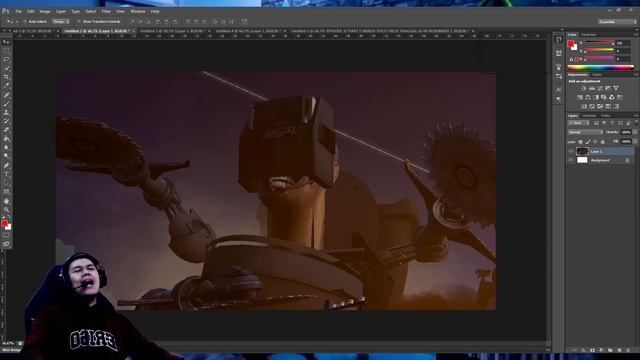Image resolution: width=640 pixels, height=360 pixels.
Task: Toggle lock image pixels brush icon
Action: coord(588,142)
